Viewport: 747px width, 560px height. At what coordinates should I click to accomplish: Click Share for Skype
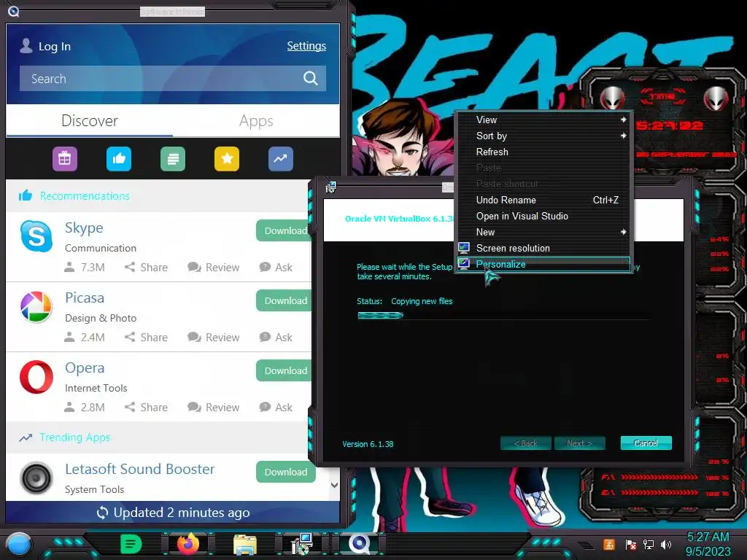[x=146, y=267]
